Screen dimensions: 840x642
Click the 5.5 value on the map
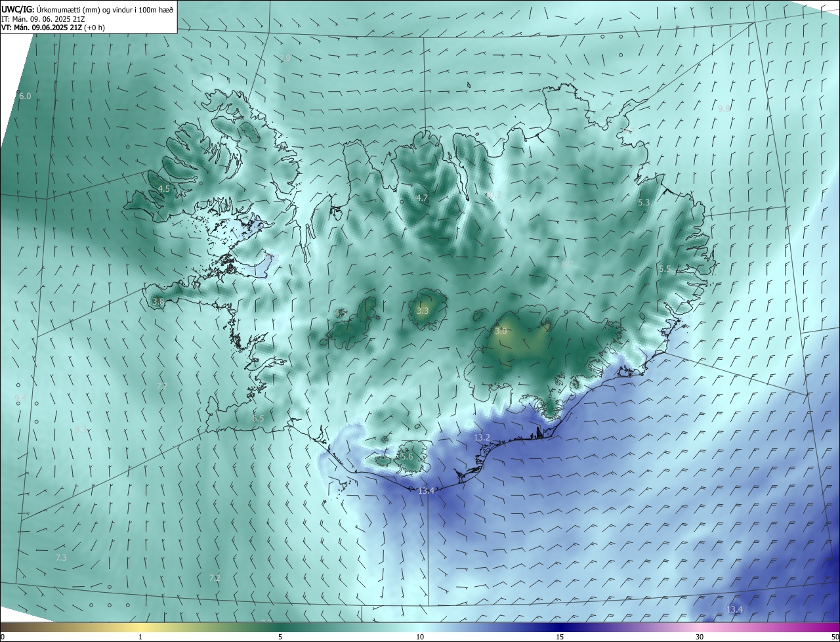tap(665, 268)
